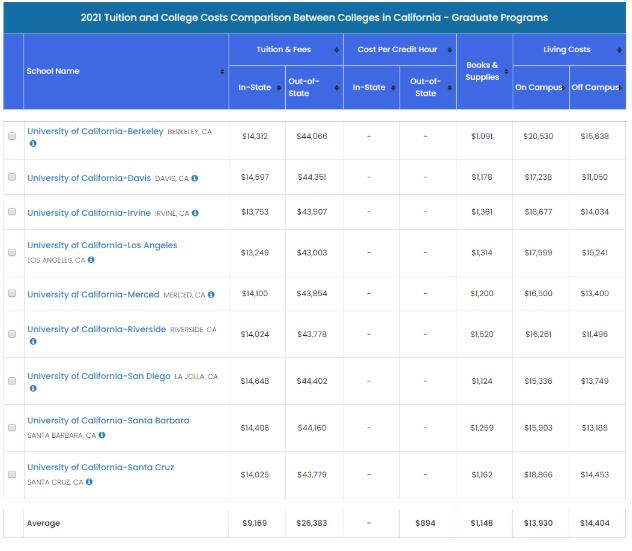This screenshot has width=632, height=551.
Task: Sort Tuition In-State column arrow
Action: (279, 87)
